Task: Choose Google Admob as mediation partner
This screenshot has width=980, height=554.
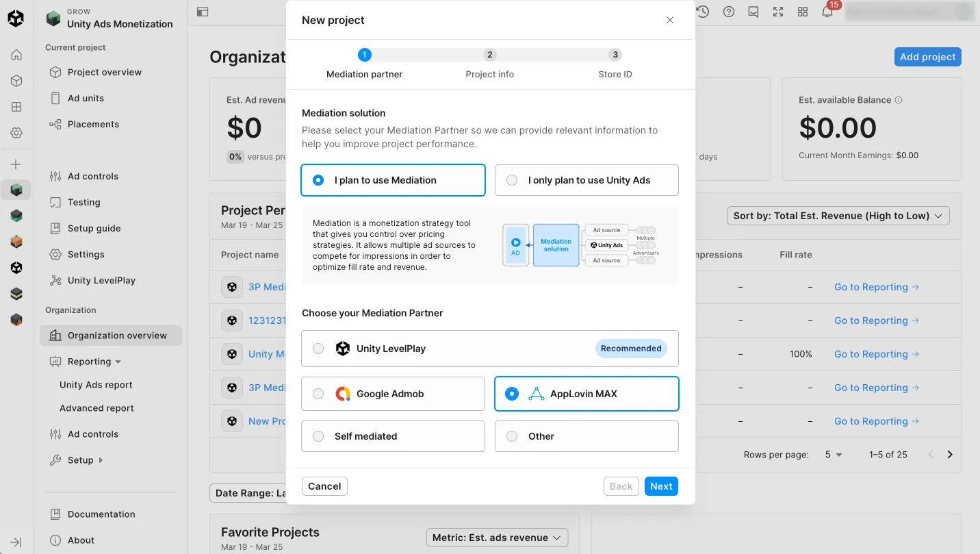Action: tap(319, 394)
